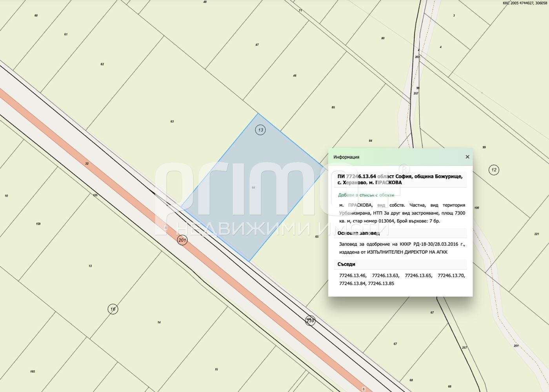Click the 'Съседи' section heading

coord(346,264)
